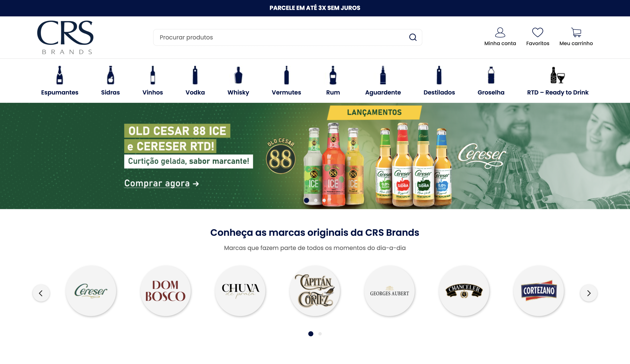Open the Cortezano brand thumbnail
The width and height of the screenshot is (630, 364).
(539, 291)
